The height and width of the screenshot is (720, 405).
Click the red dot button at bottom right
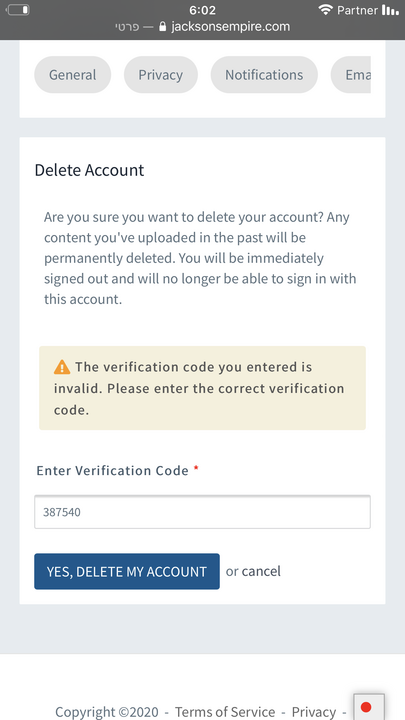[366, 707]
